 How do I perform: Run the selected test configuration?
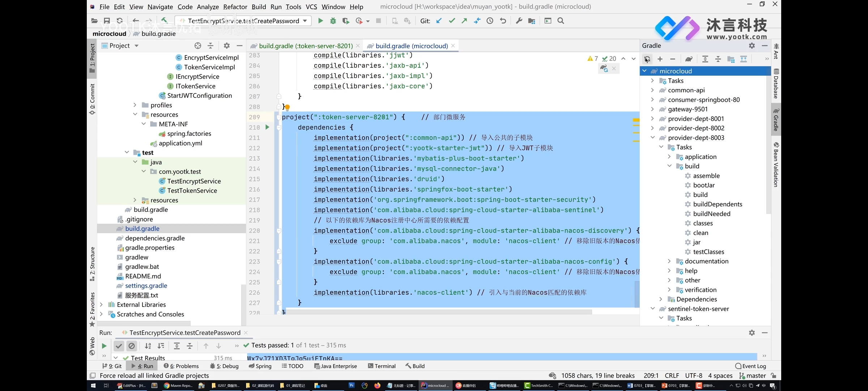(320, 21)
